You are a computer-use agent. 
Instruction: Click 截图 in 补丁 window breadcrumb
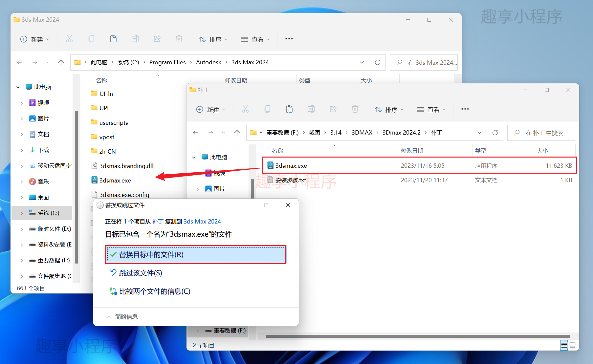(315, 133)
